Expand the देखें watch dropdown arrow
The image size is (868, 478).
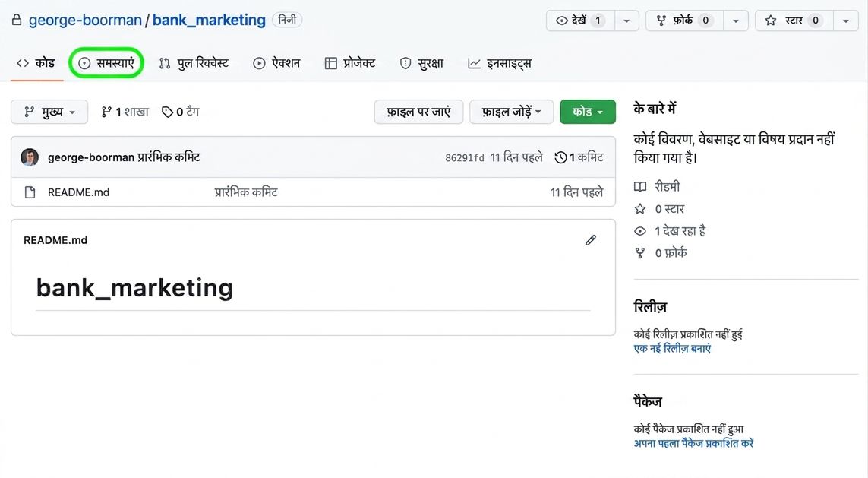click(x=627, y=21)
